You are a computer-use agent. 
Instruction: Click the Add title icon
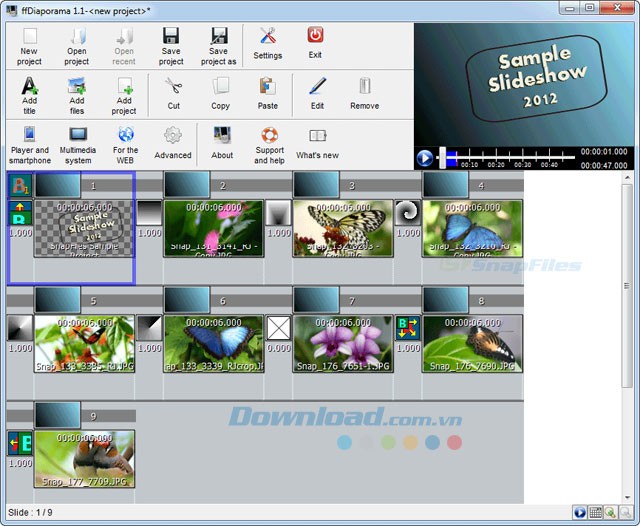29,93
